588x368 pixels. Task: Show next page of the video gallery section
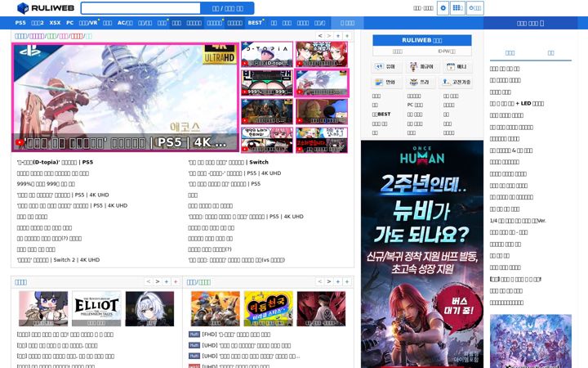click(329, 36)
